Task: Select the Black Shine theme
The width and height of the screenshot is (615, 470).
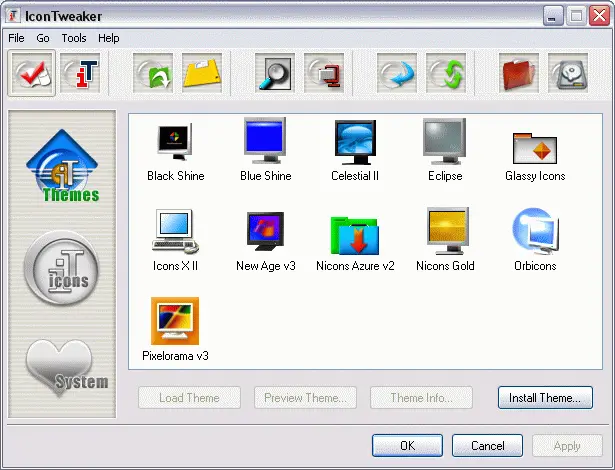Action: click(175, 150)
